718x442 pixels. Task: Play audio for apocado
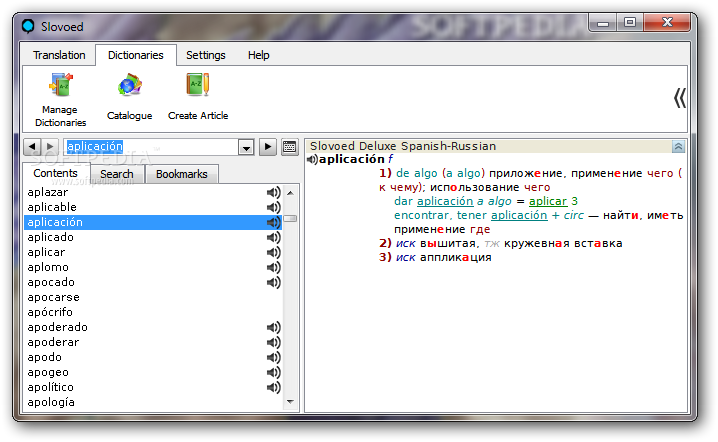(x=273, y=282)
